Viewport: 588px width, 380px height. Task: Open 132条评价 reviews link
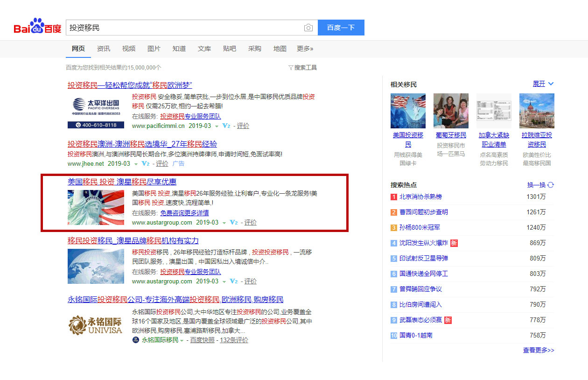(x=234, y=340)
